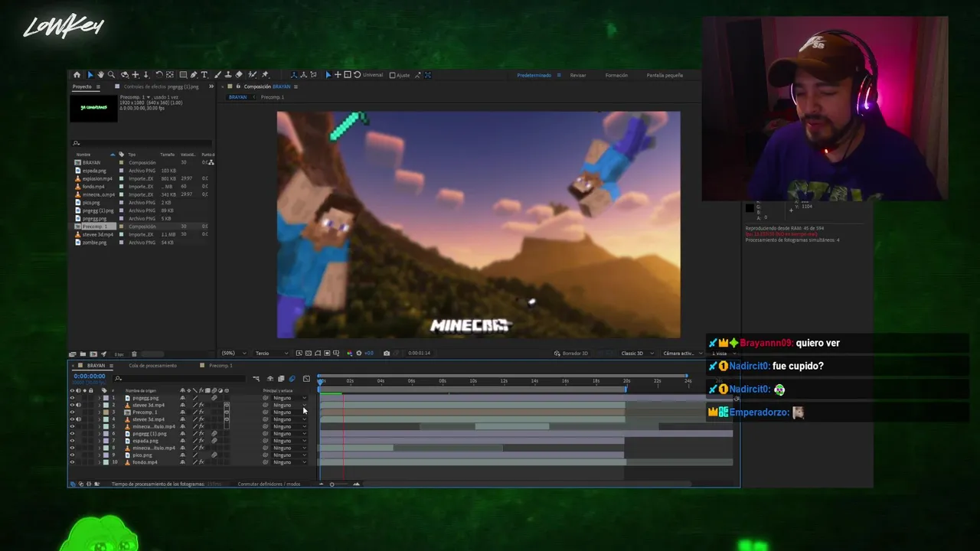
Task: Open the Cámara activa view dropdown
Action: pyautogui.click(x=681, y=354)
